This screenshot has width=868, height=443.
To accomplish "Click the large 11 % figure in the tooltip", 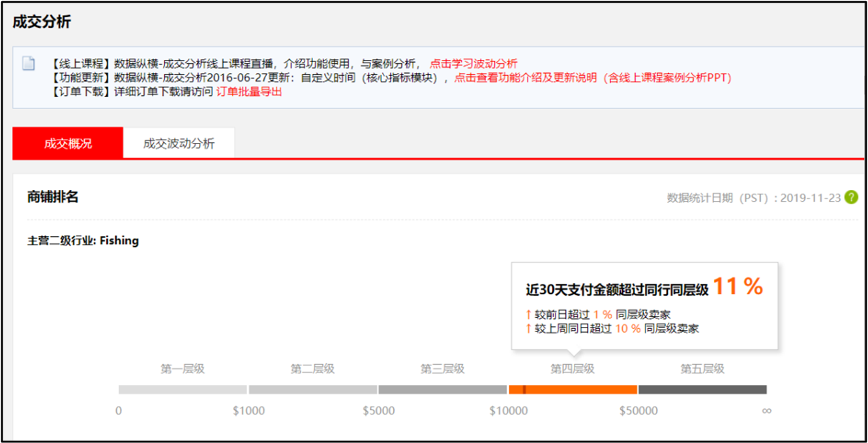I will [x=738, y=287].
